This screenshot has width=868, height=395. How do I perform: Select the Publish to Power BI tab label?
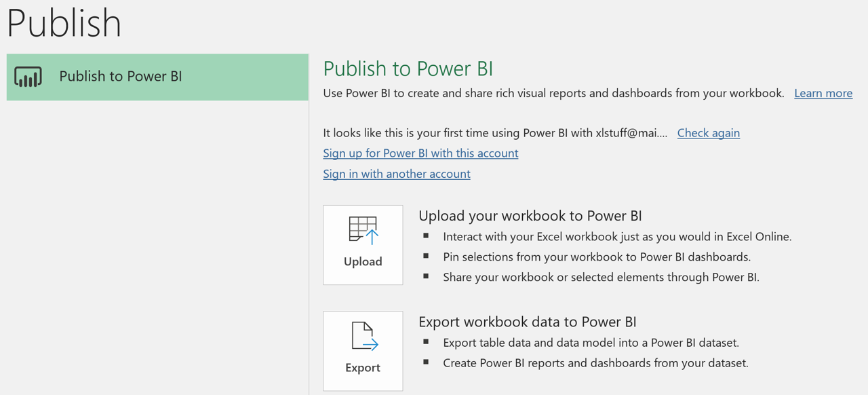121,77
